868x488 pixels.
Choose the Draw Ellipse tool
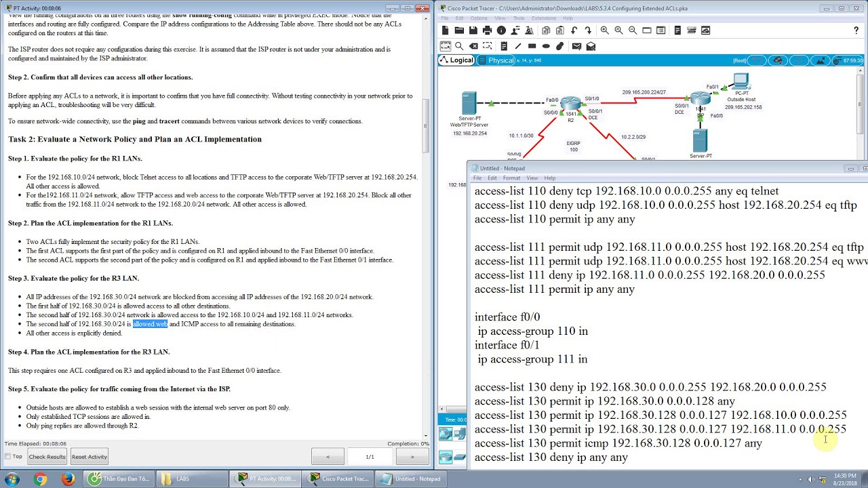tap(546, 46)
